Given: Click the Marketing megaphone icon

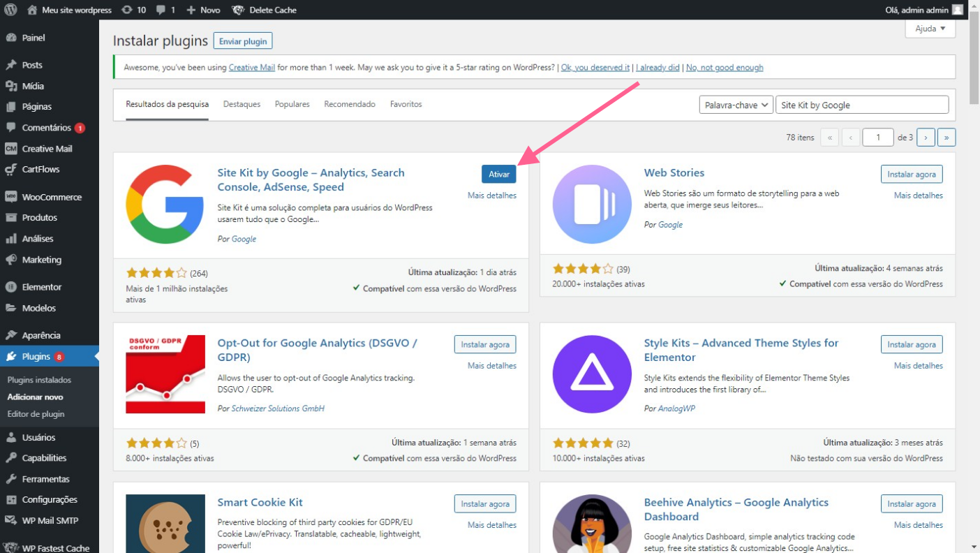Looking at the screenshot, I should 10,260.
